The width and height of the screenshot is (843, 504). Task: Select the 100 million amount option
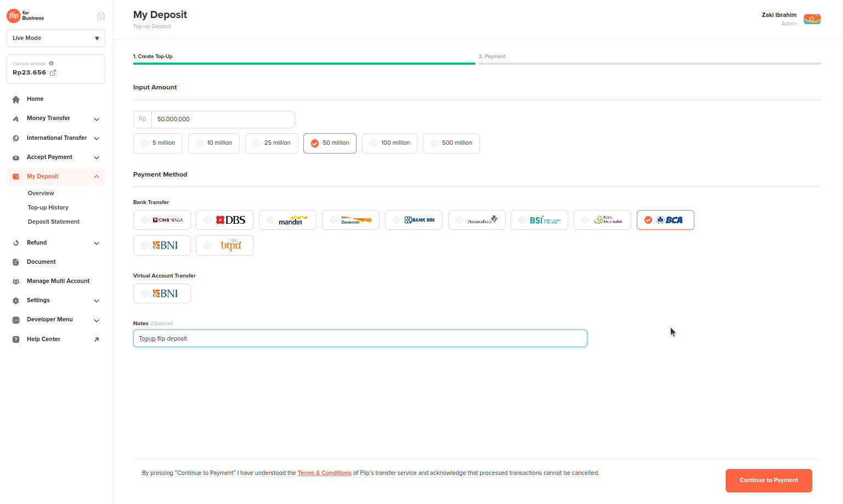coord(389,143)
